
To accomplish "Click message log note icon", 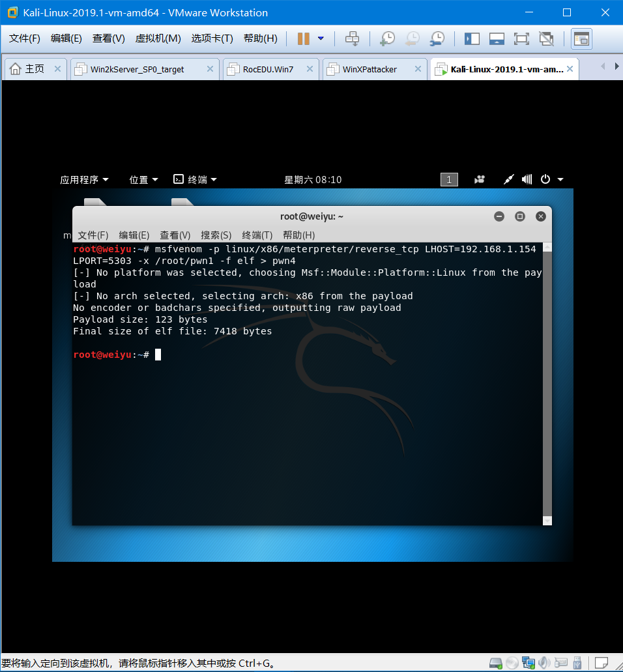I will pyautogui.click(x=601, y=664).
